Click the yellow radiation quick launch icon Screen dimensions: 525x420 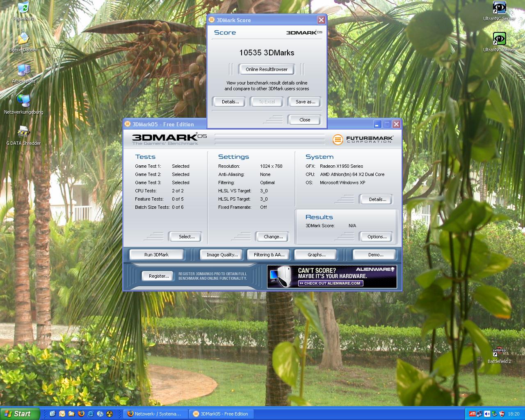[x=109, y=414]
